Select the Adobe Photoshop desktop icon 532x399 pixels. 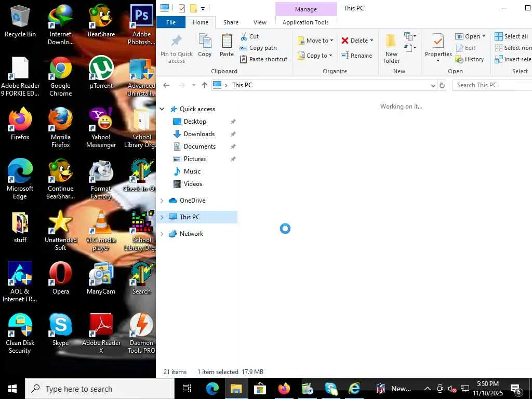[141, 25]
